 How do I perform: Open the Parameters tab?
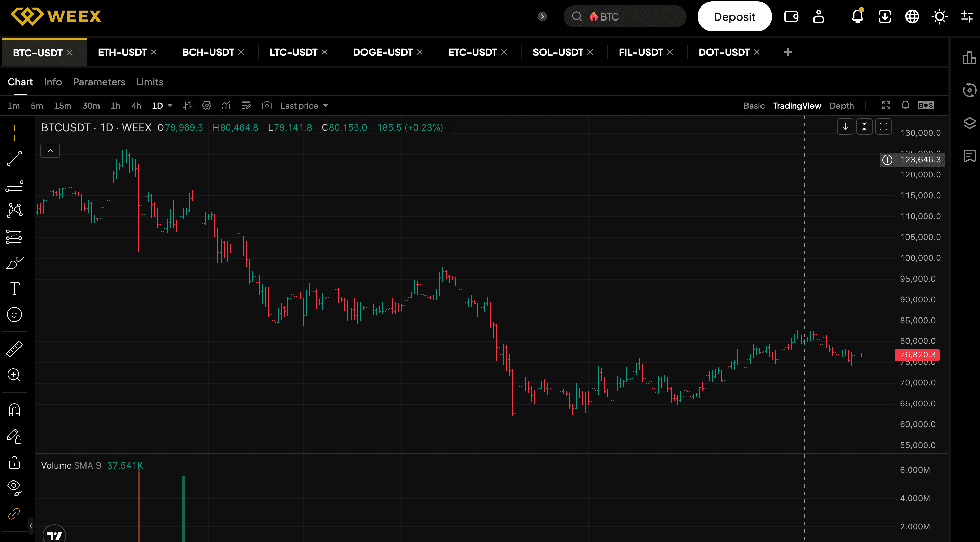pos(99,82)
